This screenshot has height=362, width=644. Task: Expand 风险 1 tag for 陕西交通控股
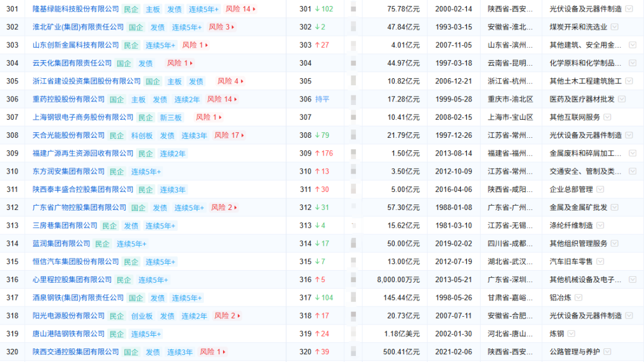tap(213, 352)
